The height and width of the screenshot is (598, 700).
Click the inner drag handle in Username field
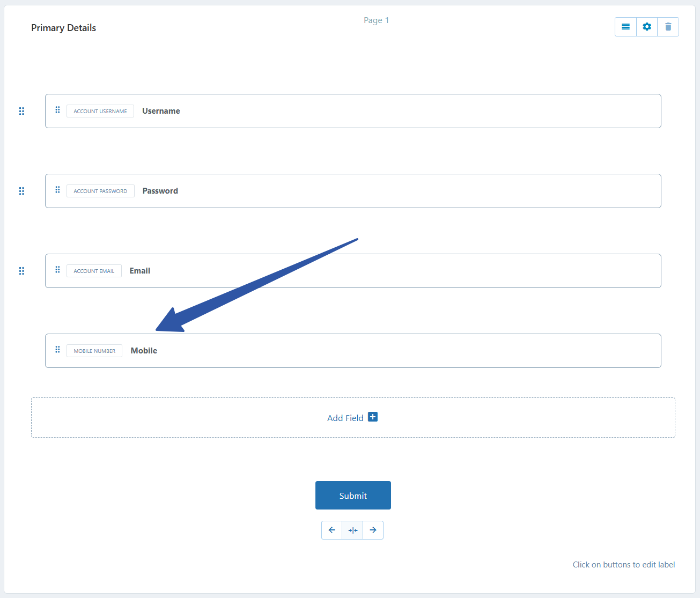click(57, 110)
